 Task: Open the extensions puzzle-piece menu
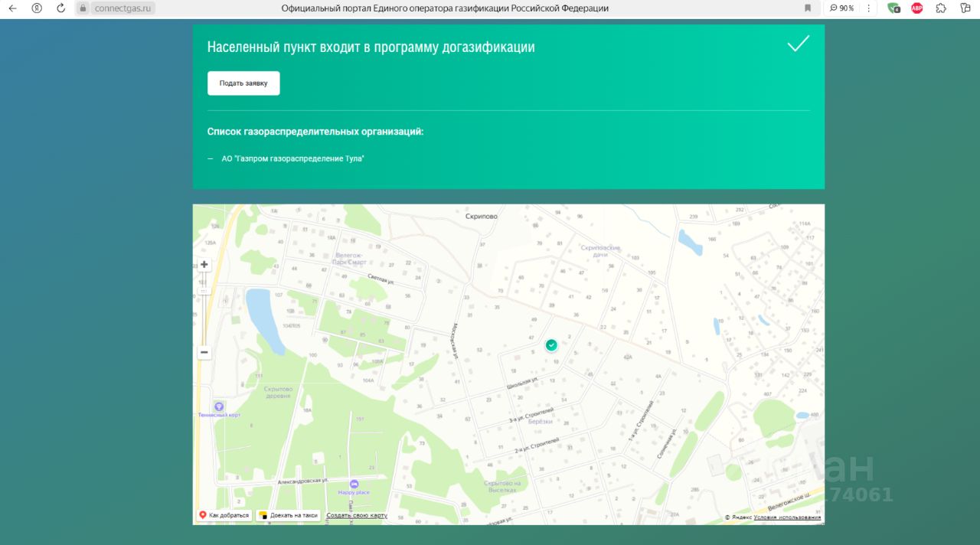tap(941, 8)
